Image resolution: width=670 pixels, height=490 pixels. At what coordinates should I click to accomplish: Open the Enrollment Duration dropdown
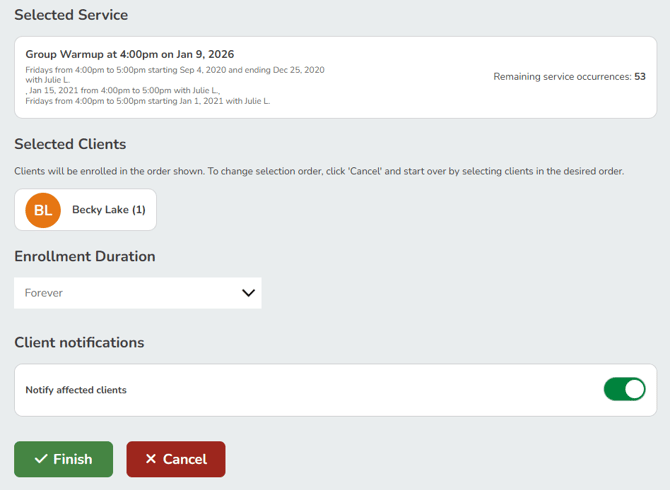click(137, 293)
